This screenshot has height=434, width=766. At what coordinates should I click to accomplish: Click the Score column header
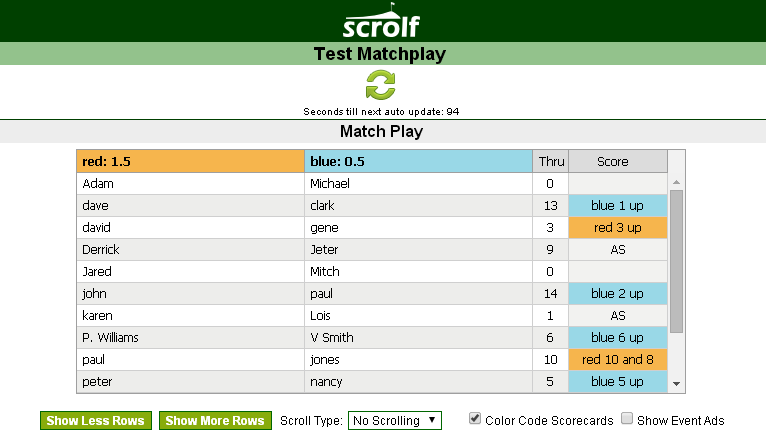coord(618,161)
